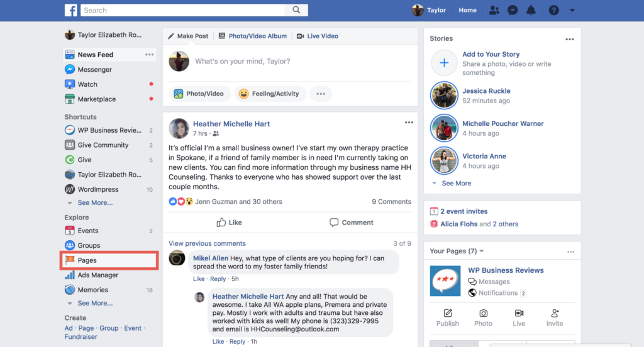The image size is (644, 347).
Task: Click the search magnifying glass button
Action: [x=296, y=10]
